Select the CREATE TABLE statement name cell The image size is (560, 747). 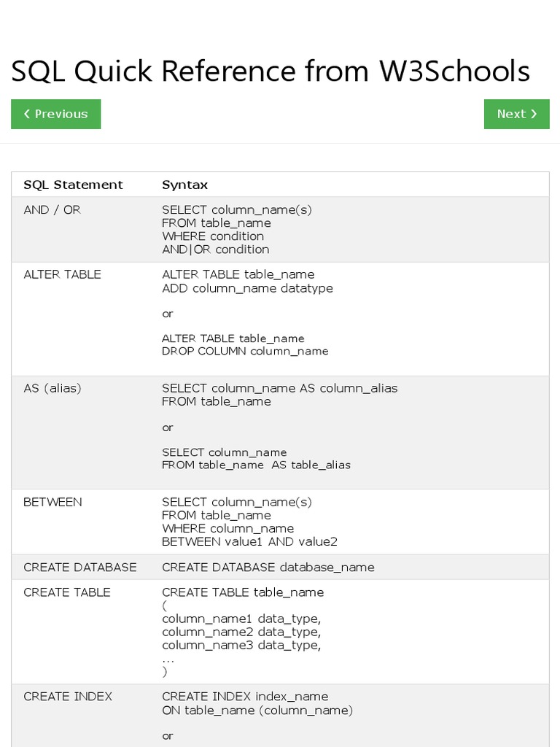pos(67,592)
